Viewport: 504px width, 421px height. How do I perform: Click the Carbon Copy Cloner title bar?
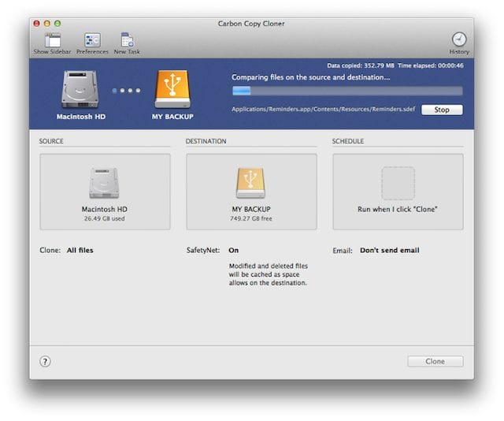coord(251,24)
